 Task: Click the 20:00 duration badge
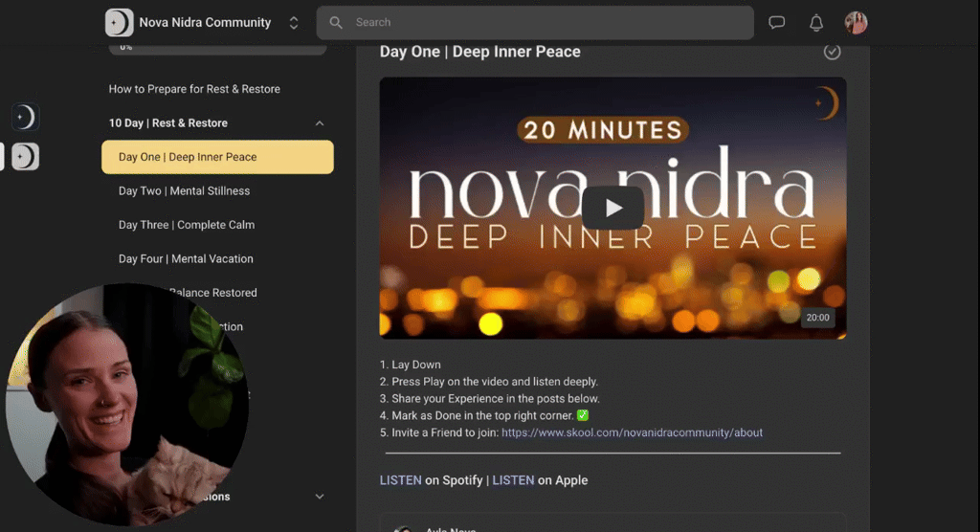tap(817, 318)
